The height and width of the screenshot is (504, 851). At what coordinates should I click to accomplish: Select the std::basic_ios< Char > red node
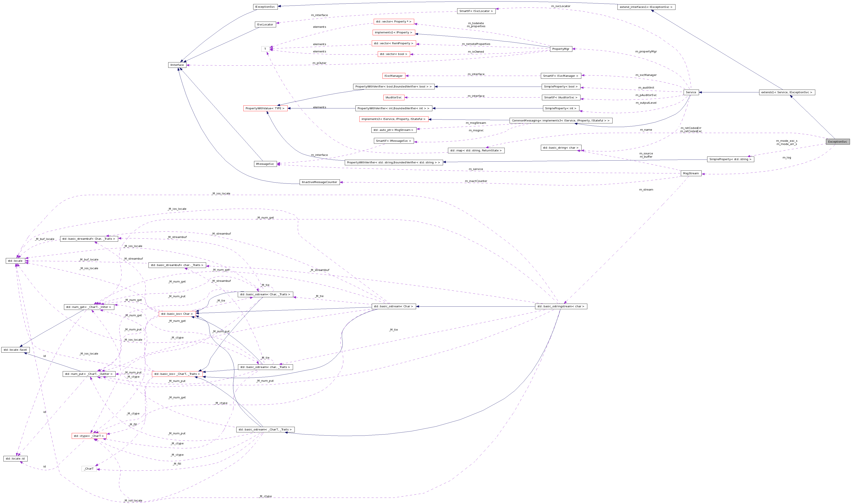[x=177, y=314]
